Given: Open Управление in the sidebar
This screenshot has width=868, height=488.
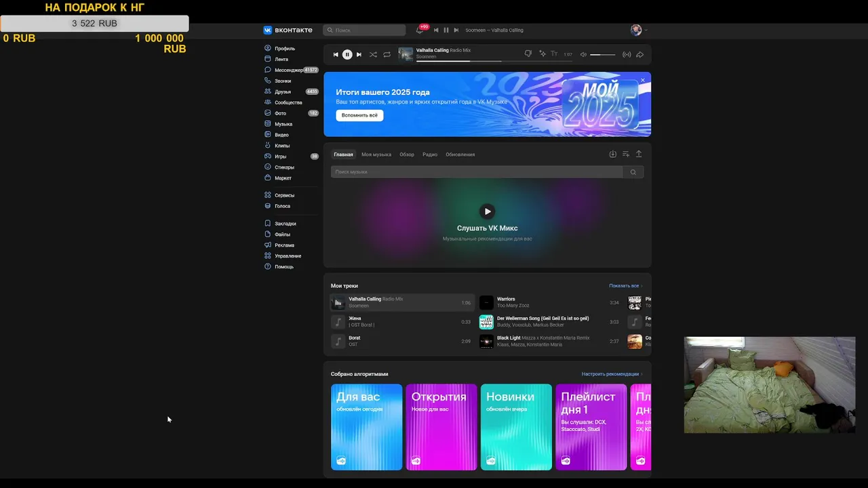Looking at the screenshot, I should pos(288,257).
